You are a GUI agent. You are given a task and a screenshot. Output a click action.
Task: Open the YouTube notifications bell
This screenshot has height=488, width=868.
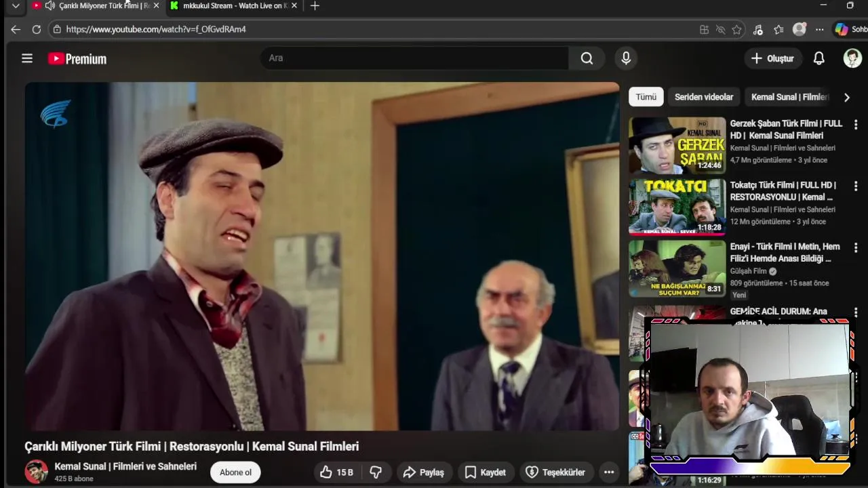tap(819, 59)
